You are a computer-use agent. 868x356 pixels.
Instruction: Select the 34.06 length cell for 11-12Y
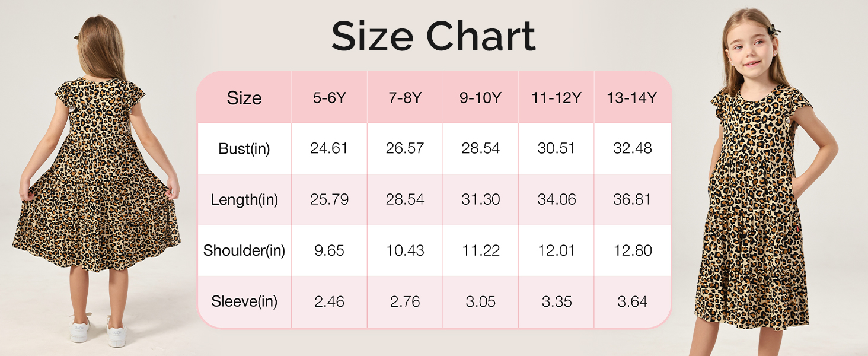[x=556, y=199]
